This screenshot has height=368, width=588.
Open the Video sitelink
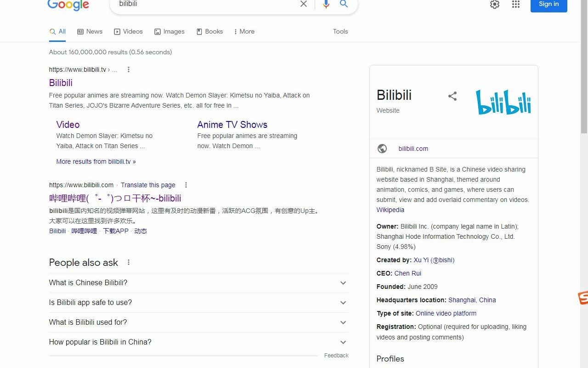(x=68, y=125)
